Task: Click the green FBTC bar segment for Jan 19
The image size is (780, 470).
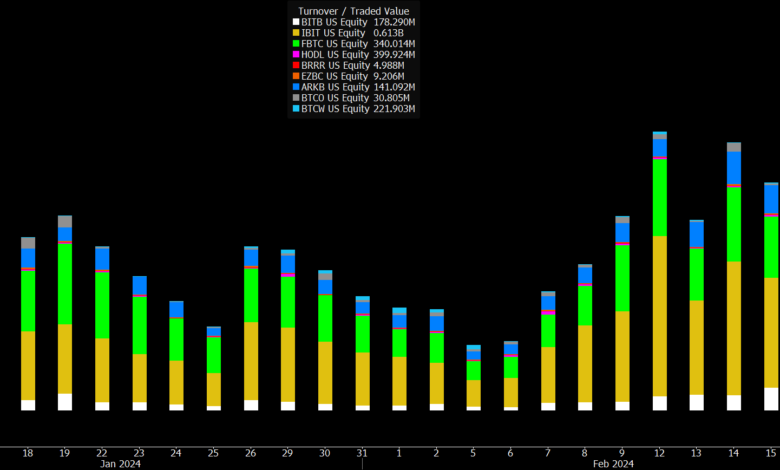Action: pyautogui.click(x=65, y=283)
